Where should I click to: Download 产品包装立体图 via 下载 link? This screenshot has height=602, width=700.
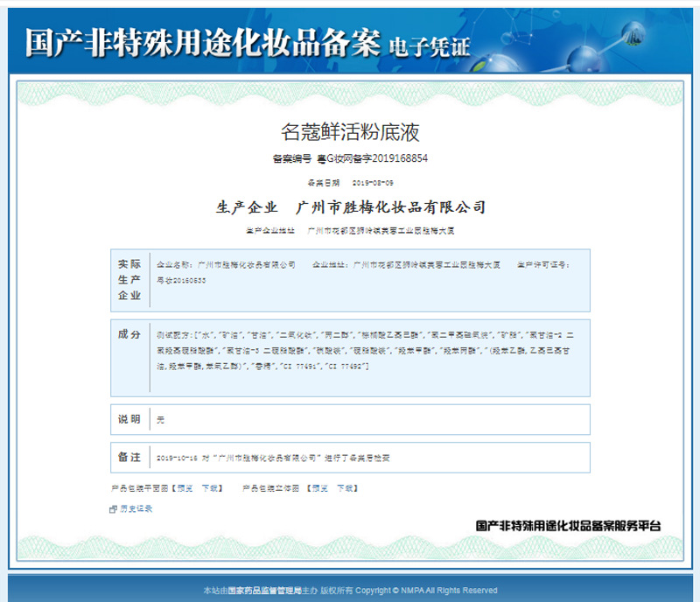pyautogui.click(x=345, y=488)
